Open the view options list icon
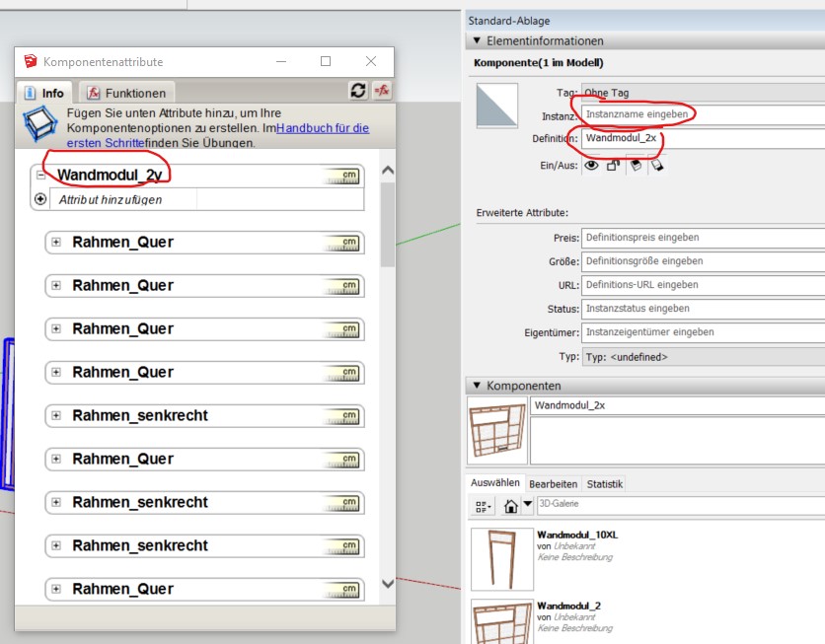The width and height of the screenshot is (825, 644). click(483, 506)
